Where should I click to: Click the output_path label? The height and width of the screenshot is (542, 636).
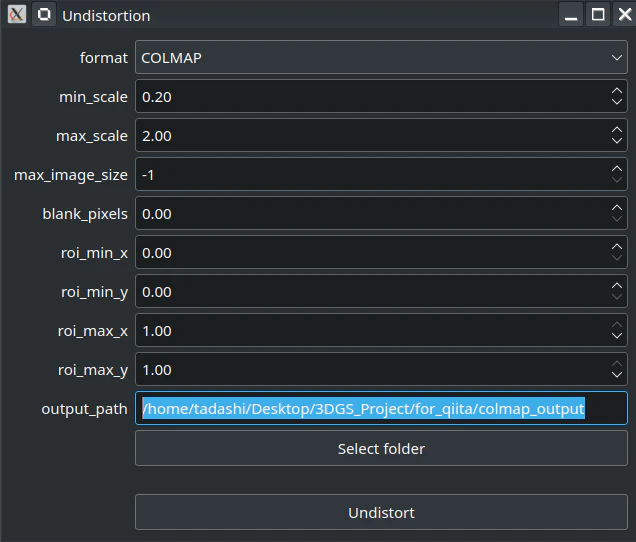click(x=84, y=409)
